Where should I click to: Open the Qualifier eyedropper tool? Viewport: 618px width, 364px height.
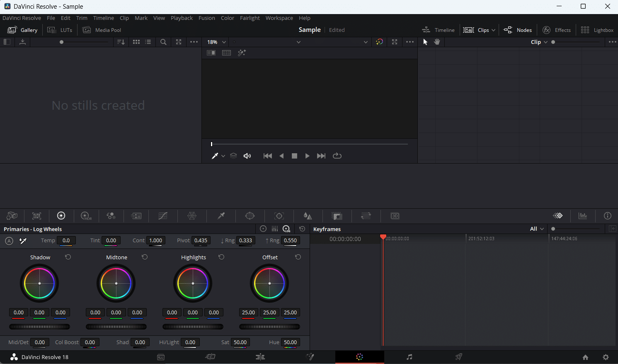[x=221, y=216]
